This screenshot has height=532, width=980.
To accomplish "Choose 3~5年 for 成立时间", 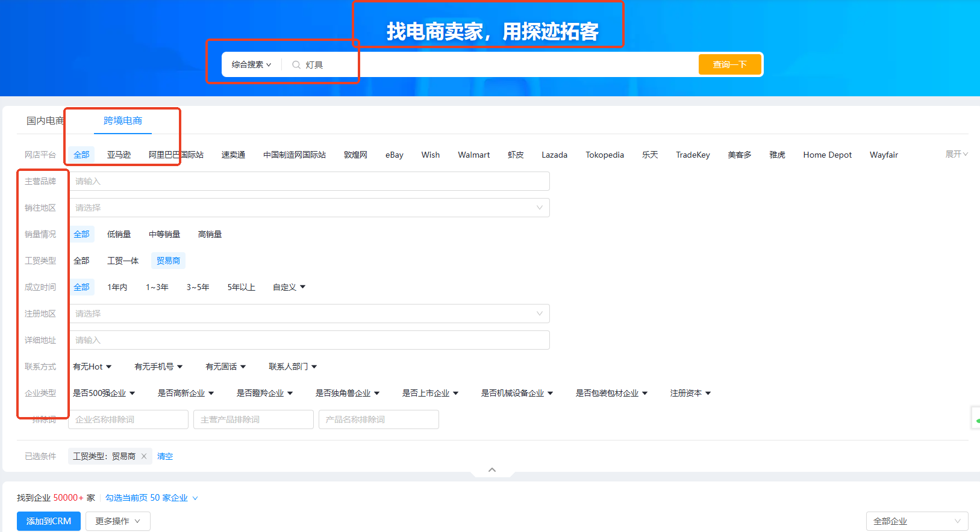I will 198,287.
